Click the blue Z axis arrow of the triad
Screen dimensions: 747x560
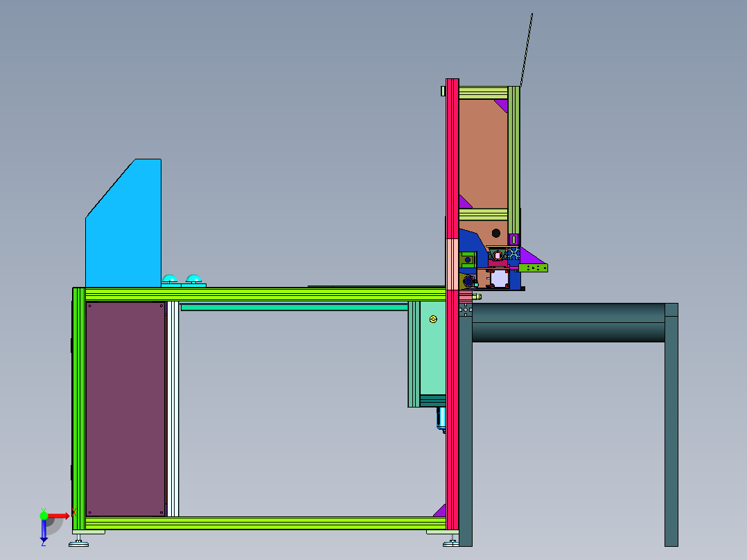point(44,530)
